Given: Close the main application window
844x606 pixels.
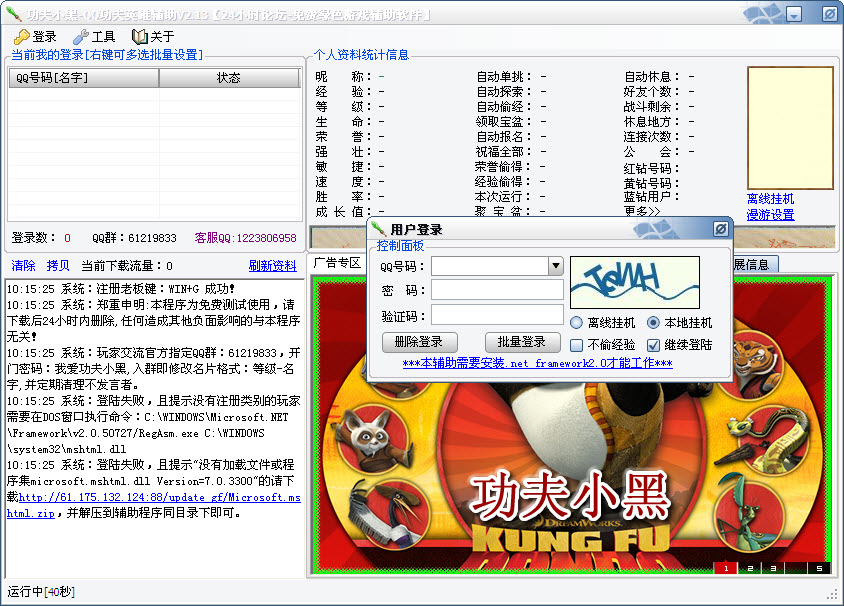Looking at the screenshot, I should point(830,15).
